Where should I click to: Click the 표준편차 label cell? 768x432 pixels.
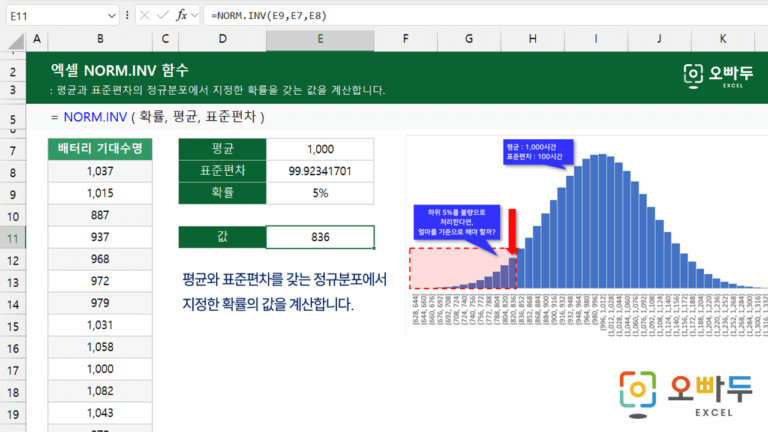coord(222,171)
